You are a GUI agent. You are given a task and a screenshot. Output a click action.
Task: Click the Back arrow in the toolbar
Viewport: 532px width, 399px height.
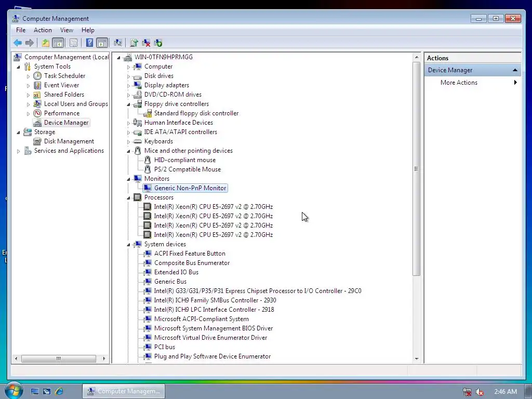pyautogui.click(x=18, y=43)
